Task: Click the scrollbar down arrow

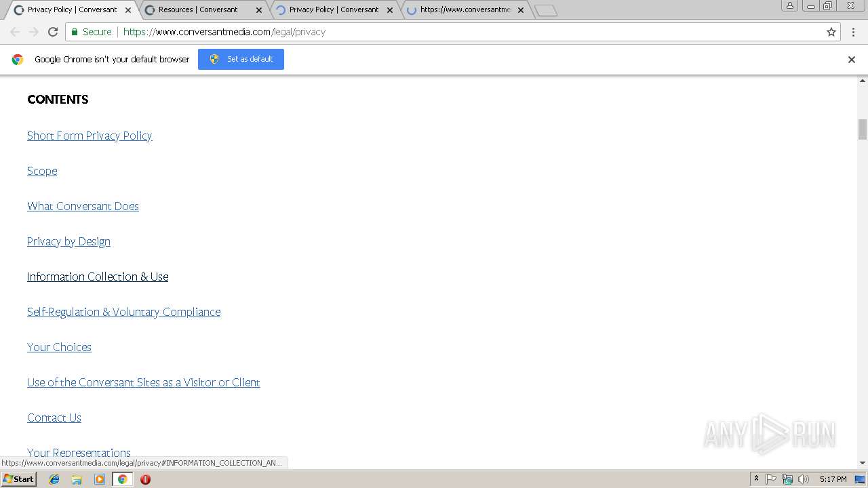Action: tap(863, 463)
